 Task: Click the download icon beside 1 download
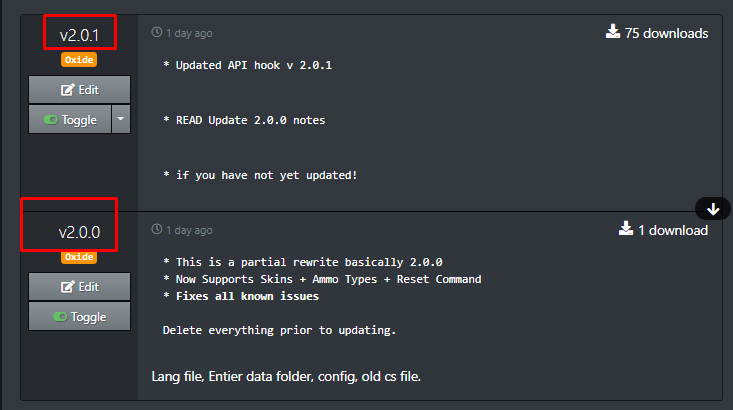625,229
